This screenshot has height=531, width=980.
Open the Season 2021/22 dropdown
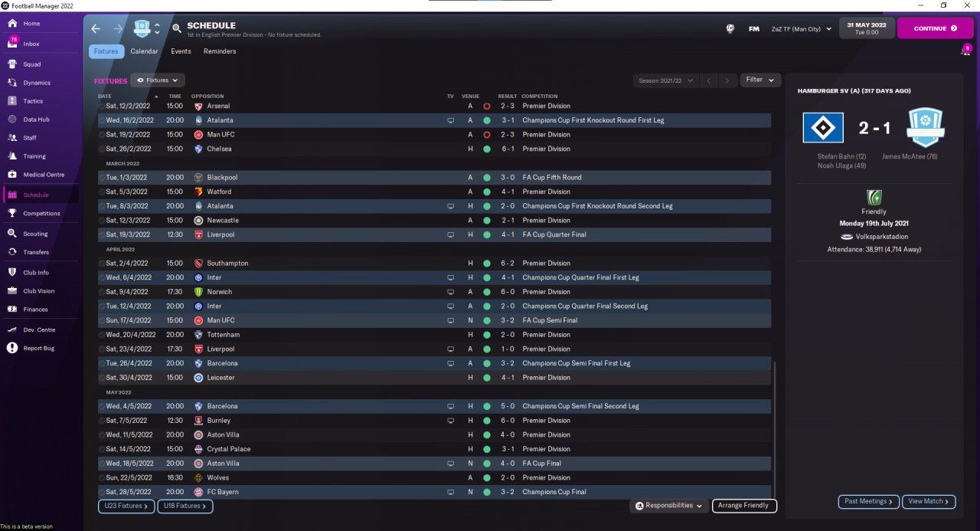pos(666,80)
